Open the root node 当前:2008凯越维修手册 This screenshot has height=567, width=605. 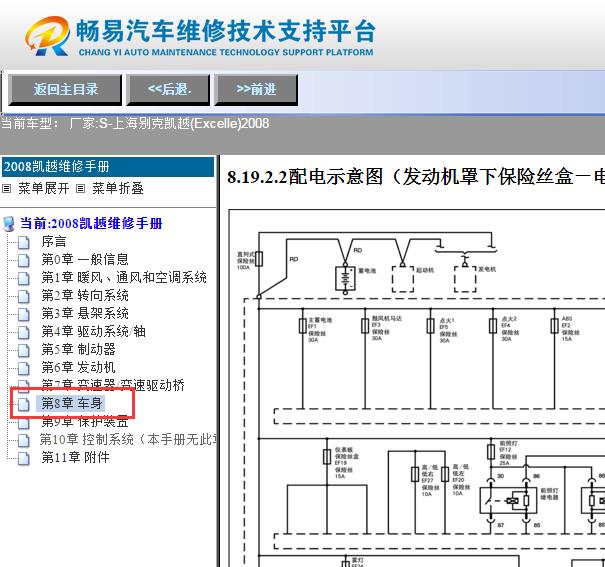[x=91, y=223]
